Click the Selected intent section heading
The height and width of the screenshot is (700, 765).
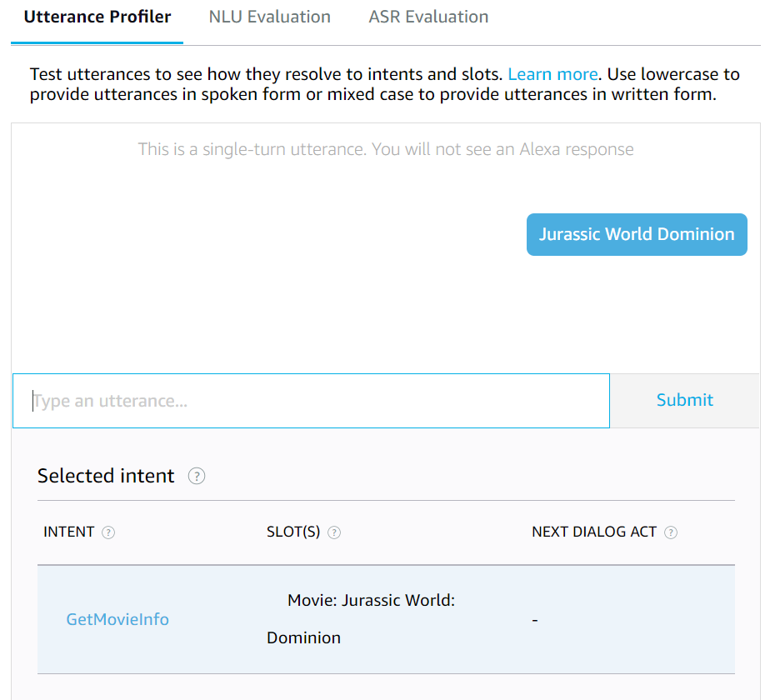coord(106,476)
